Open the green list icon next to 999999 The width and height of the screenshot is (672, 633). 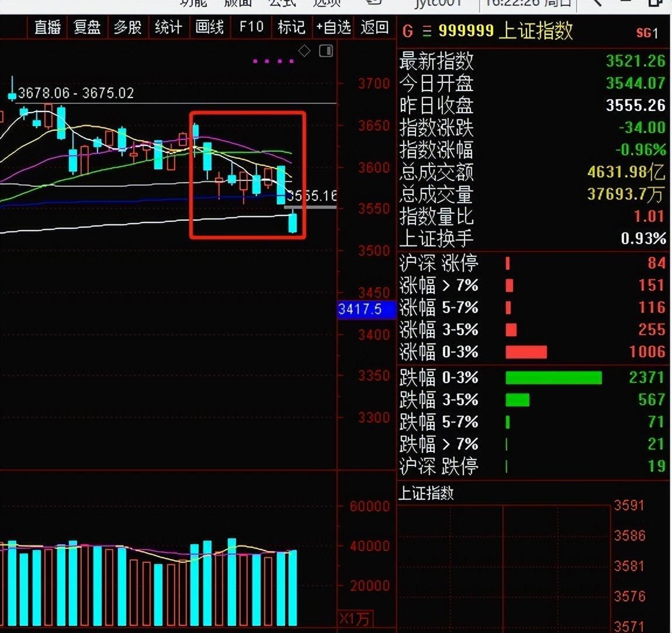(x=427, y=32)
